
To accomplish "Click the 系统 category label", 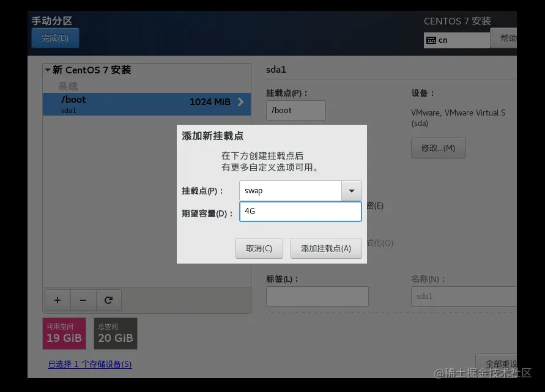I will pyautogui.click(x=68, y=86).
